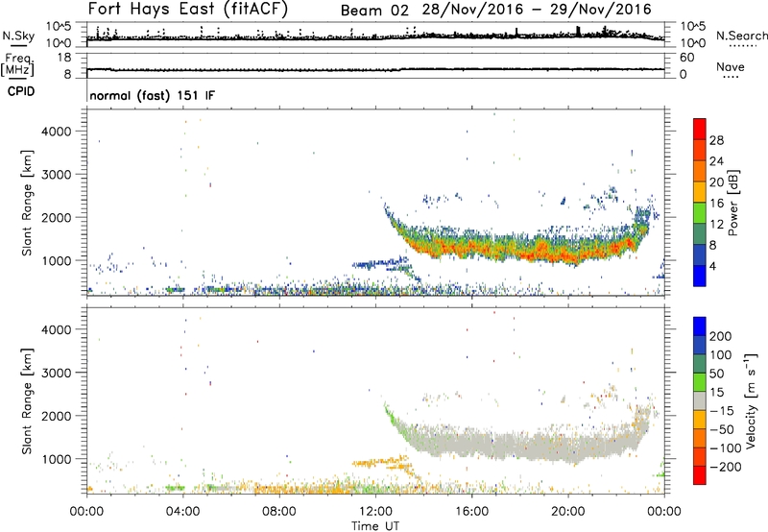Click the '4' tick on the Power scale
The height and width of the screenshot is (532, 768).
tap(712, 266)
